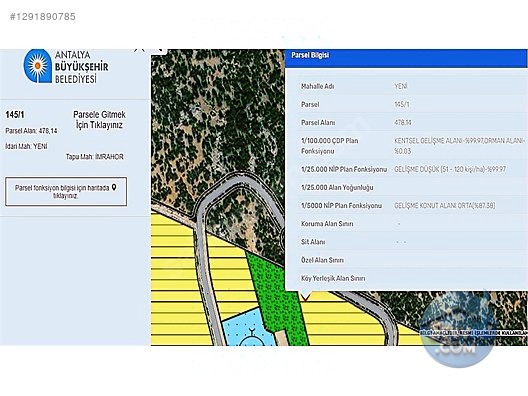The image size is (528, 396).
Task: Click 'Parsele Gitmek İçin Tıklayınız' link
Action: 99,120
